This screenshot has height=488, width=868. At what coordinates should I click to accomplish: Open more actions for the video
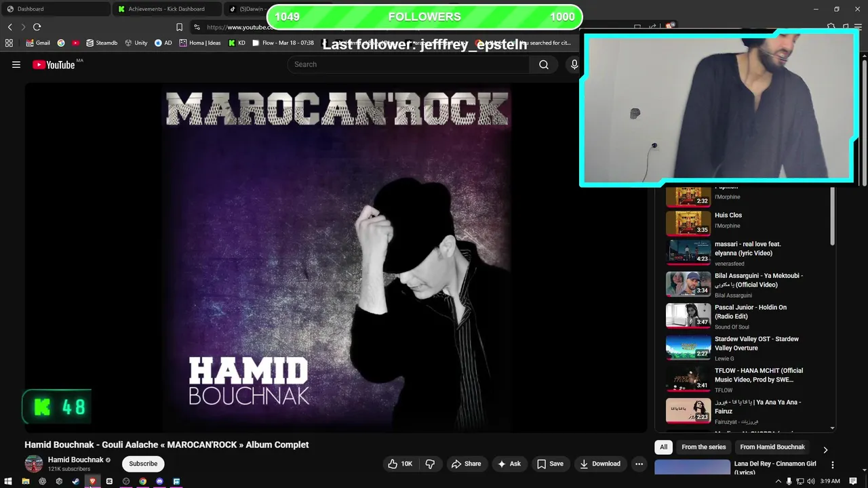639,464
